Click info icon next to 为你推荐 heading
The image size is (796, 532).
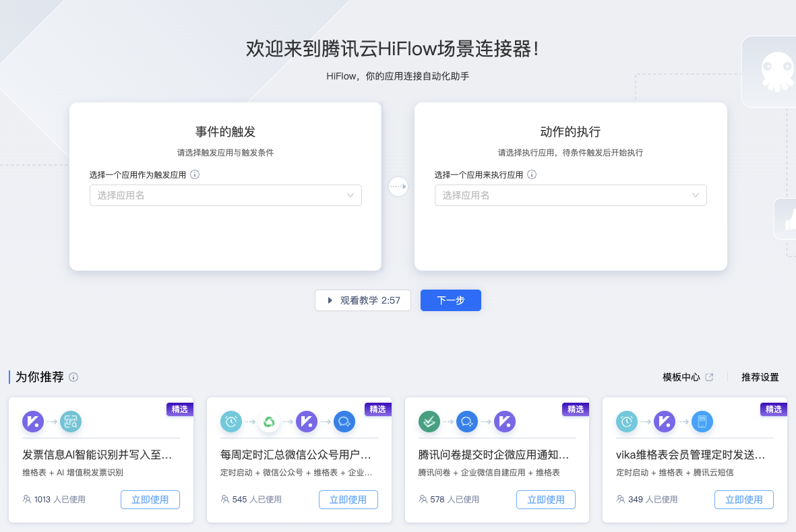click(x=73, y=377)
